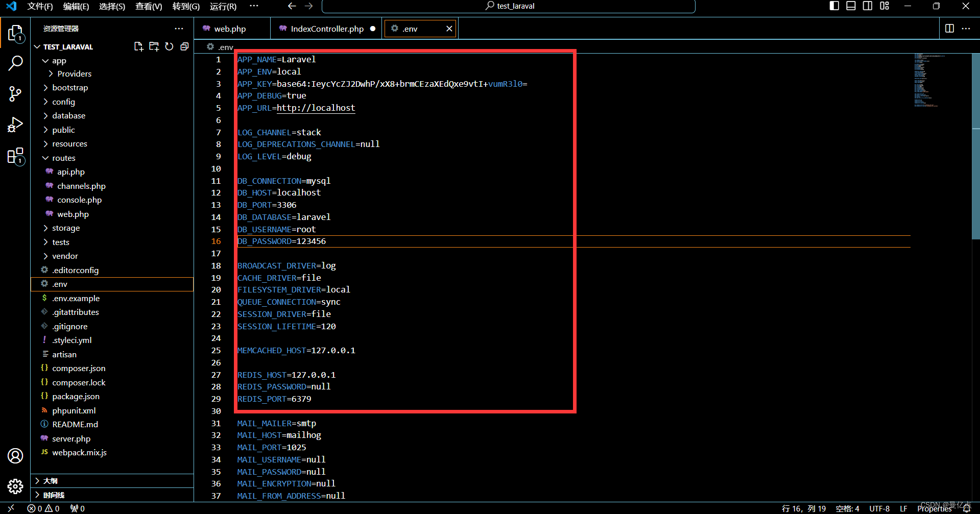The height and width of the screenshot is (514, 980).
Task: Change indentation via 空格: 4 status item
Action: tap(847, 508)
